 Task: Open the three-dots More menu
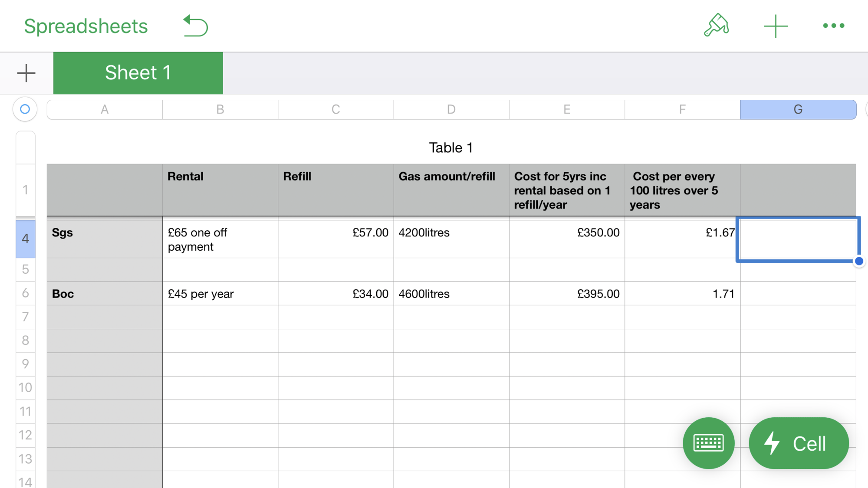833,26
